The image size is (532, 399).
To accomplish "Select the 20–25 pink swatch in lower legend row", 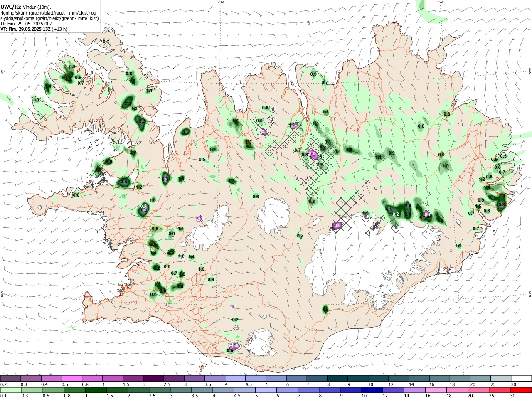I will click(x=478, y=390).
